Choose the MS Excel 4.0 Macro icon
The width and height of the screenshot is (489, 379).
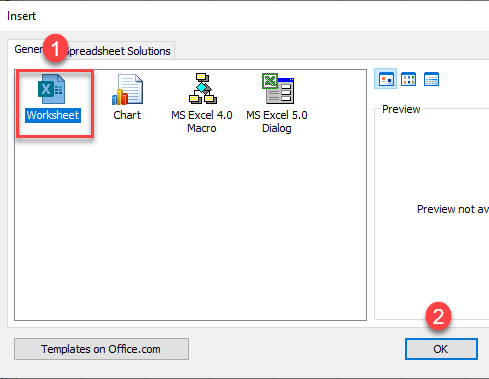202,89
